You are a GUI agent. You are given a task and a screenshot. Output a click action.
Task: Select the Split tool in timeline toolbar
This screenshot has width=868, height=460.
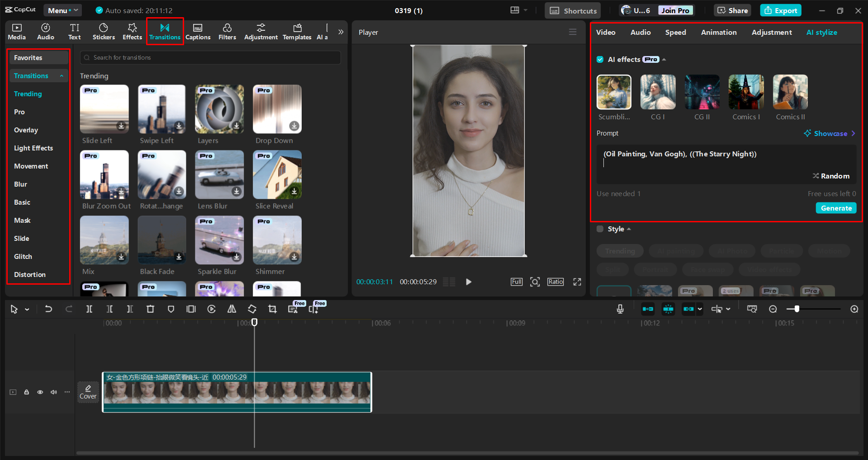pyautogui.click(x=89, y=309)
